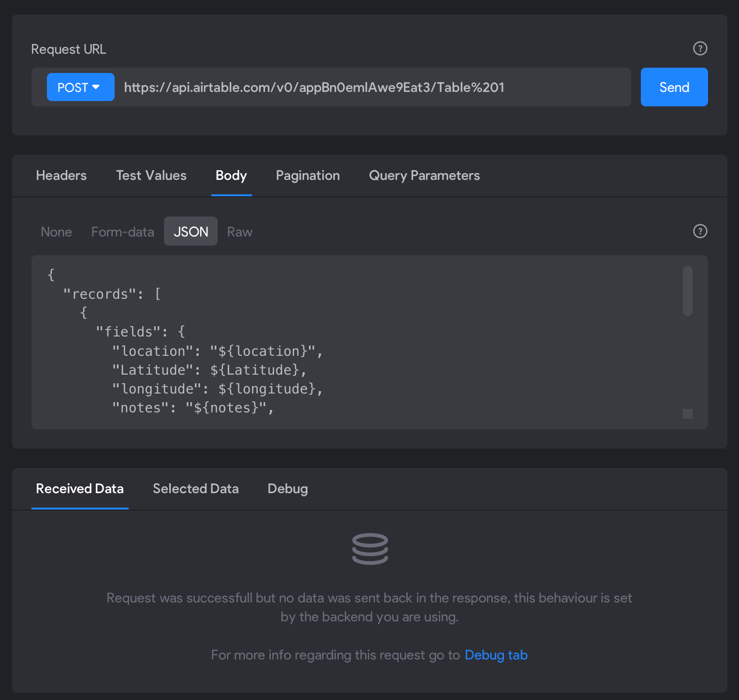Image resolution: width=739 pixels, height=700 pixels.
Task: Switch to the Debug tab
Action: (288, 489)
